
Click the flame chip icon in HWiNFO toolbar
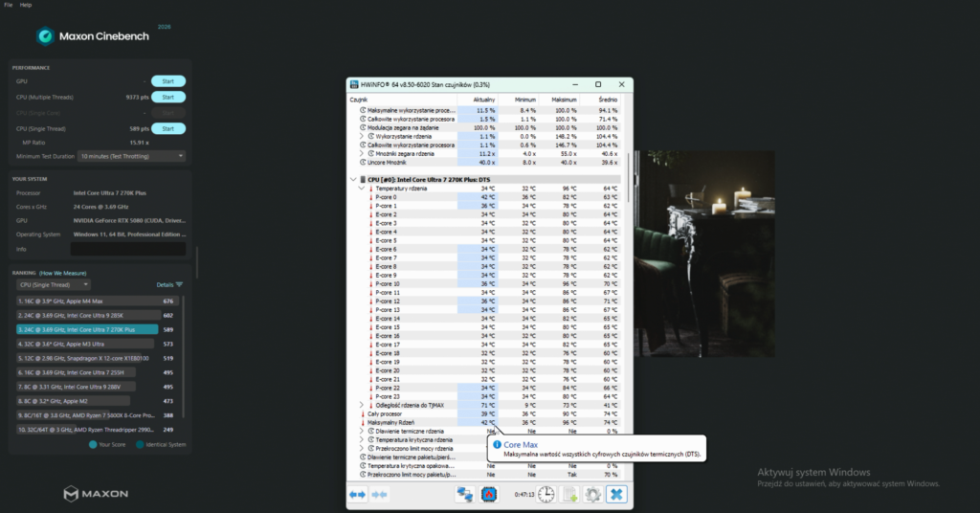click(489, 494)
